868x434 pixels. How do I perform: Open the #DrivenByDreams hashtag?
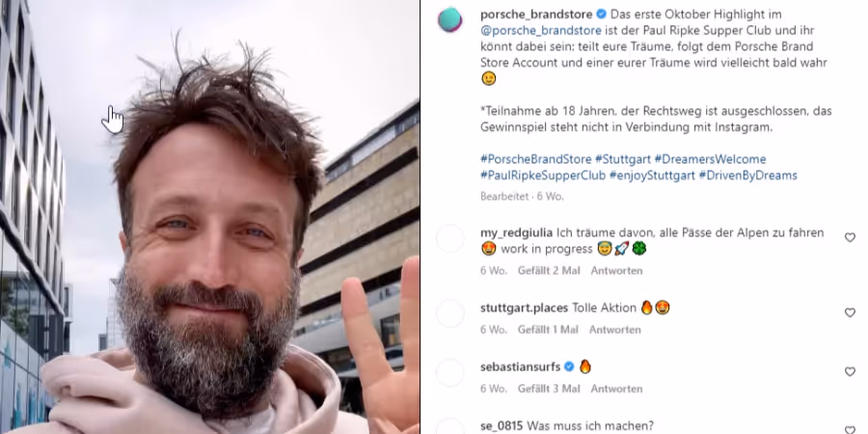747,176
